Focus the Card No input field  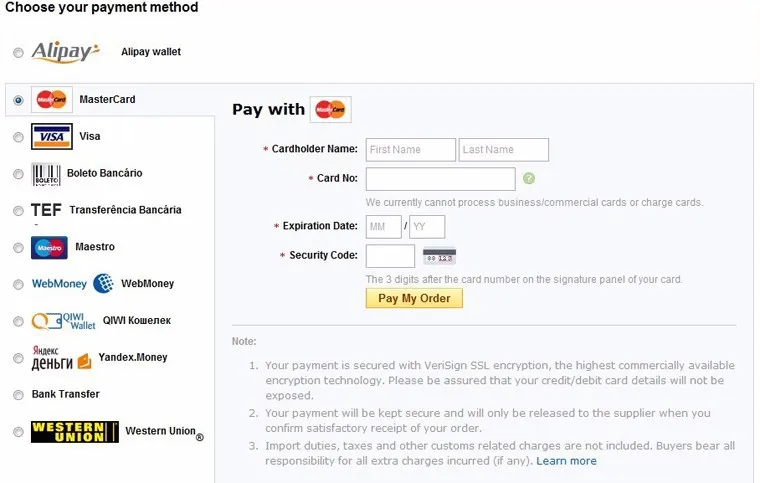click(441, 179)
